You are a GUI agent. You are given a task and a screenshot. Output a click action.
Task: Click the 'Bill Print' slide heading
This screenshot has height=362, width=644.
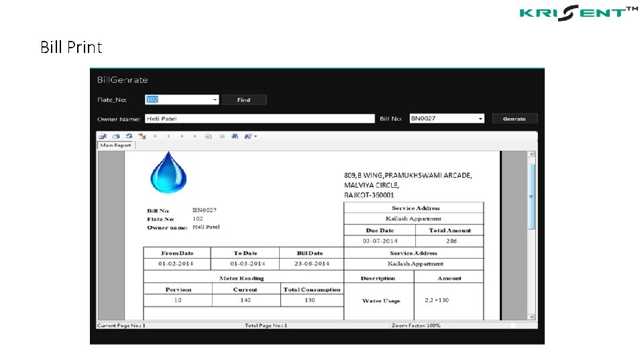point(72,47)
